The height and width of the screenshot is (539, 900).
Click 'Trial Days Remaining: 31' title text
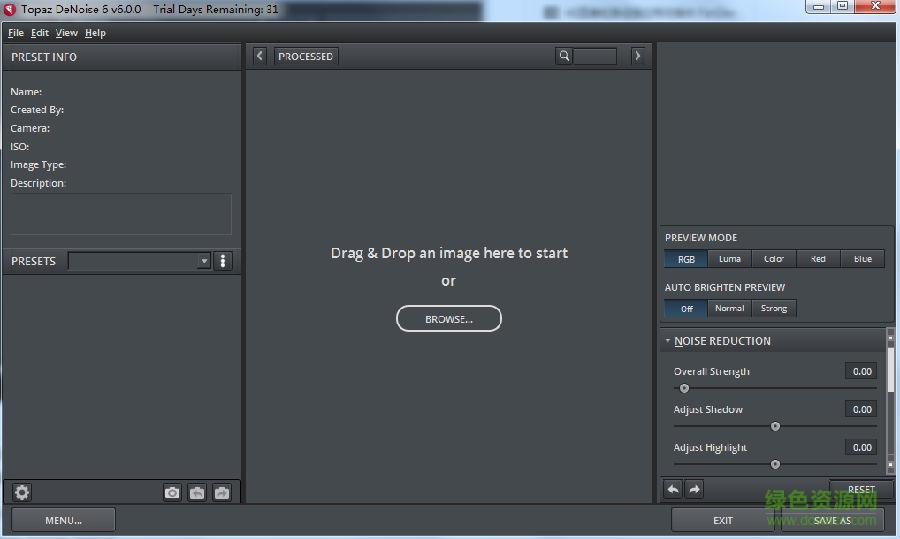point(216,9)
